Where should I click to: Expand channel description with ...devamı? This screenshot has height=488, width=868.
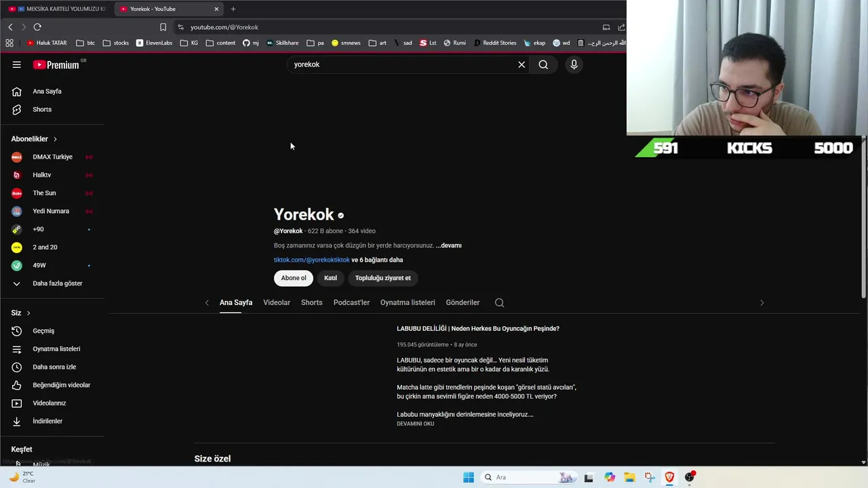[x=449, y=245]
